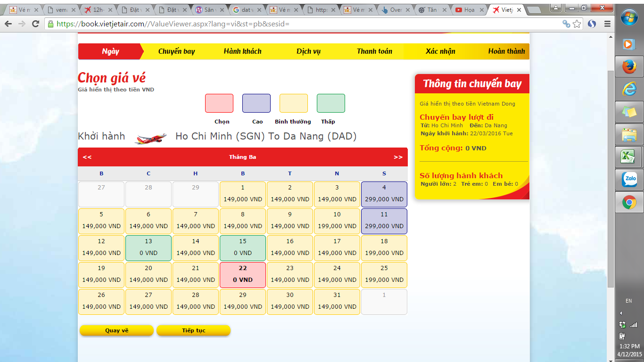
Task: Switch to the dat v Google tab
Action: pos(247,9)
